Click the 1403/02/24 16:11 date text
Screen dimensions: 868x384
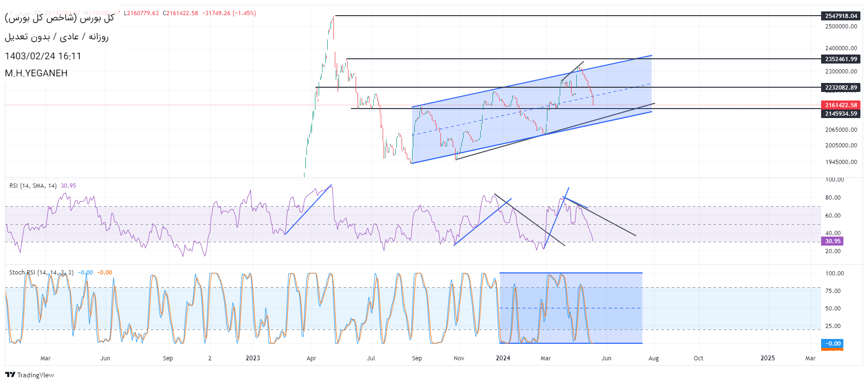pos(43,56)
